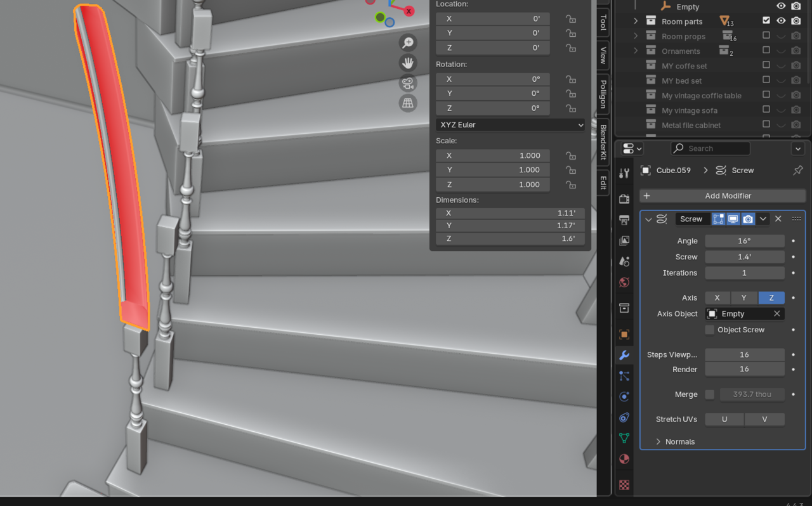Set the screw Axis to X
Viewport: 812px width, 506px height.
pos(717,297)
